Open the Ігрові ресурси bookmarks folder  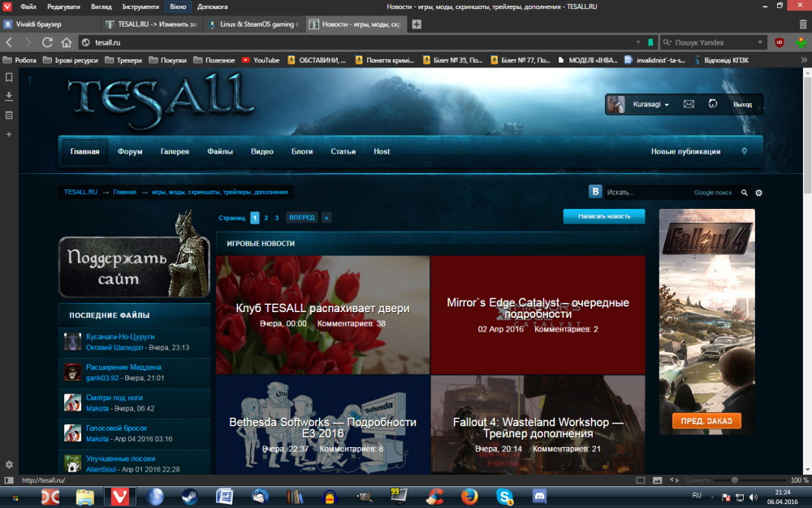71,60
